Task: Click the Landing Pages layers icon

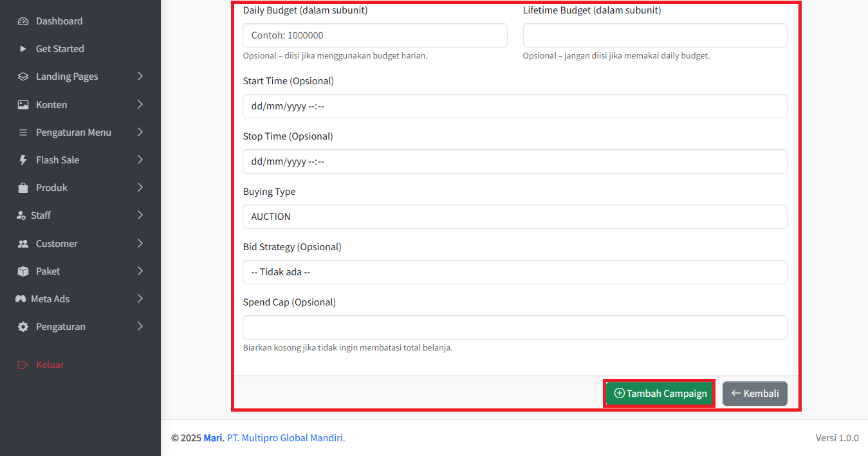Action: coord(23,77)
